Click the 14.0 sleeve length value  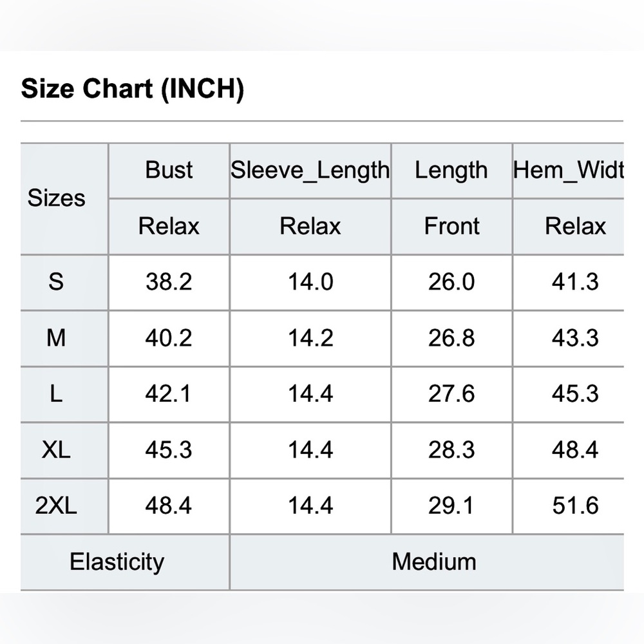point(310,282)
